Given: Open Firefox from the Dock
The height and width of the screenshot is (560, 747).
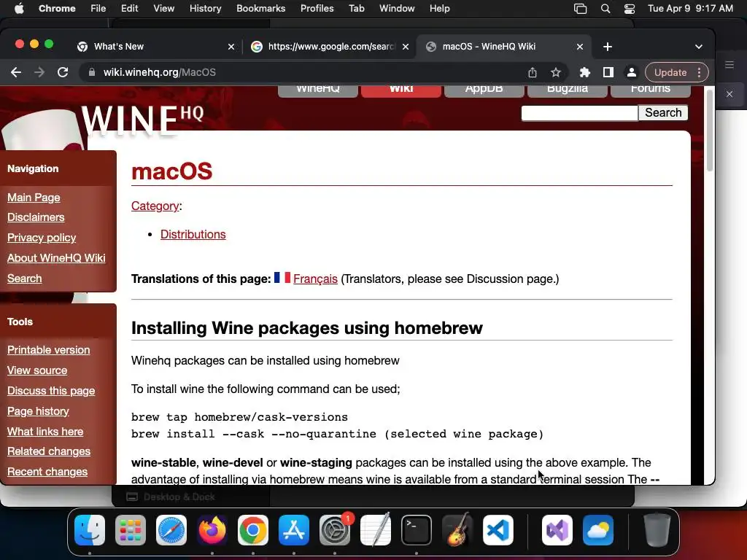Looking at the screenshot, I should tap(212, 530).
